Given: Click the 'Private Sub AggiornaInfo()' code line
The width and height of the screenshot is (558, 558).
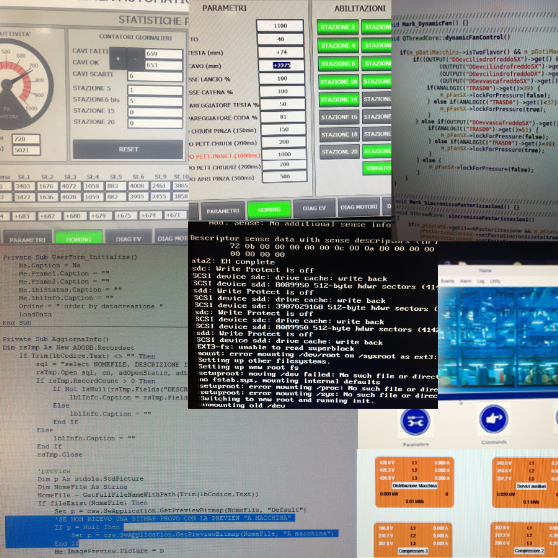Looking at the screenshot, I should [x=56, y=339].
